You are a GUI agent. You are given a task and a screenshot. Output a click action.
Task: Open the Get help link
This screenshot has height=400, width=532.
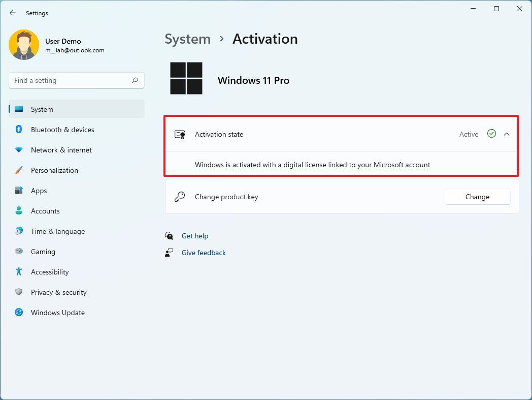point(195,236)
